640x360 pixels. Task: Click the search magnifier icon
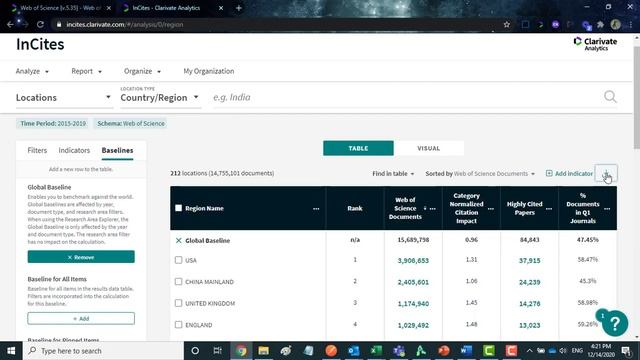[610, 97]
